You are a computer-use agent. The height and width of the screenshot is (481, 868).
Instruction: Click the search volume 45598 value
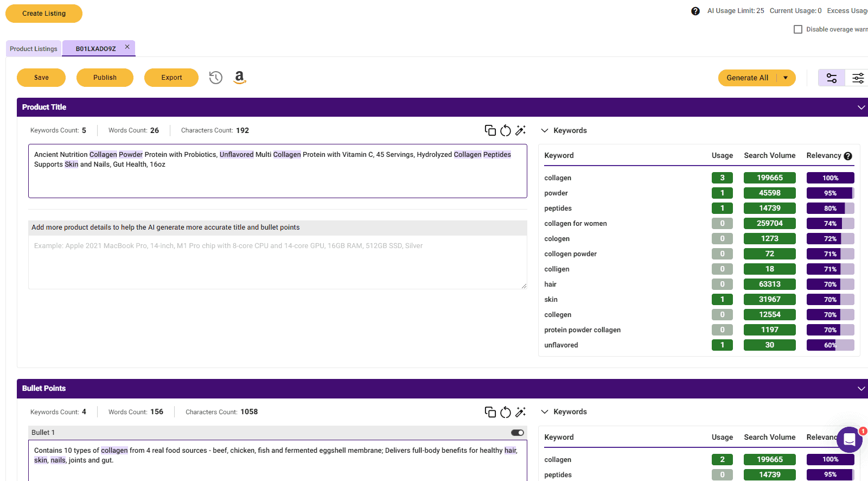(x=769, y=193)
